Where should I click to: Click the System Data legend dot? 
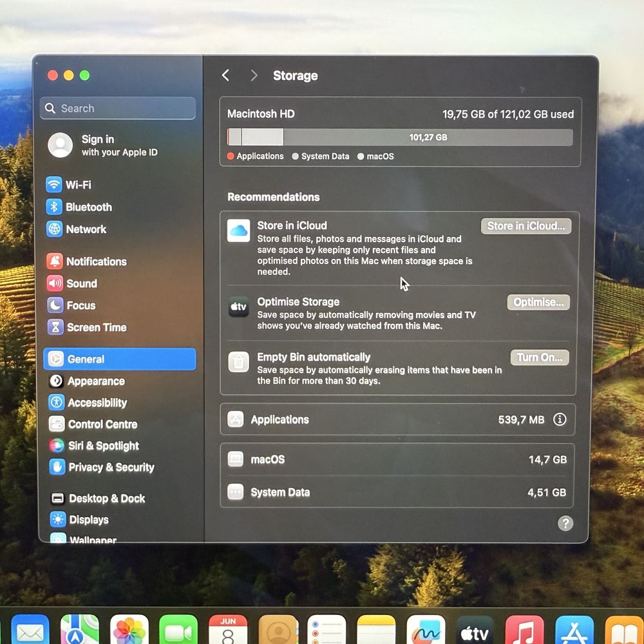(295, 156)
